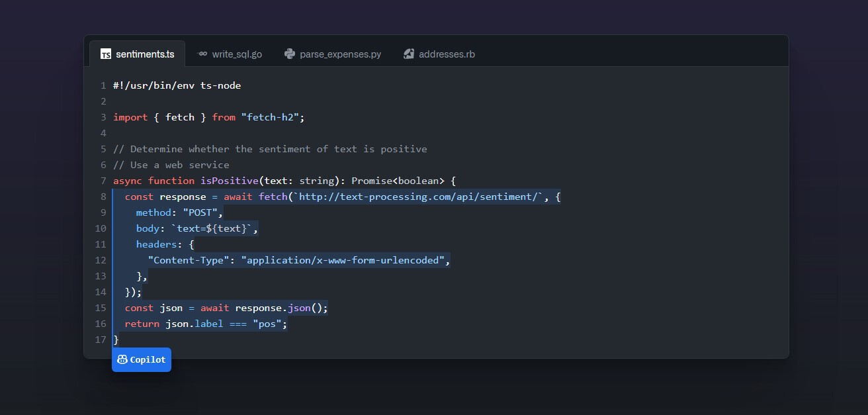Click the Ruby gem icon beside addresses.rb
This screenshot has height=415, width=868.
coord(408,54)
